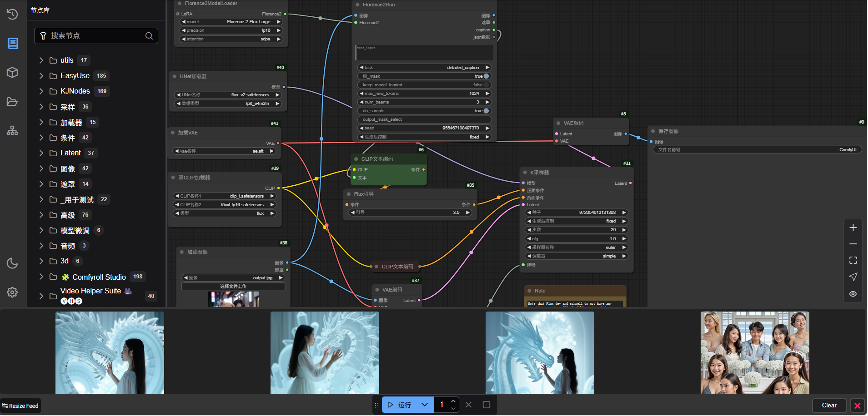Open the workflows folder sidebar icon

pyautogui.click(x=12, y=102)
